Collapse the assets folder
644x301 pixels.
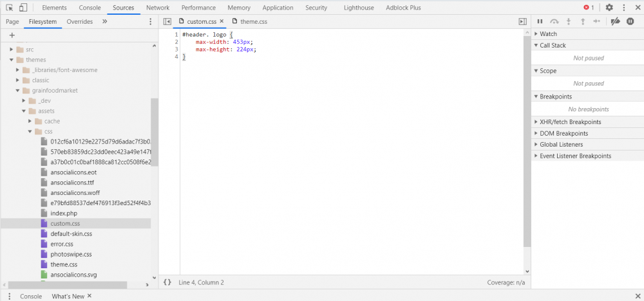pyautogui.click(x=24, y=111)
